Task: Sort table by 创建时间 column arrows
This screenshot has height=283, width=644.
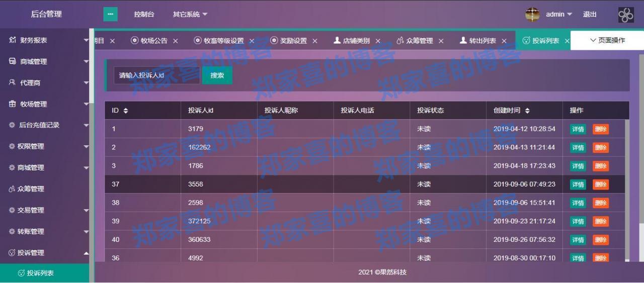Action: (x=527, y=111)
